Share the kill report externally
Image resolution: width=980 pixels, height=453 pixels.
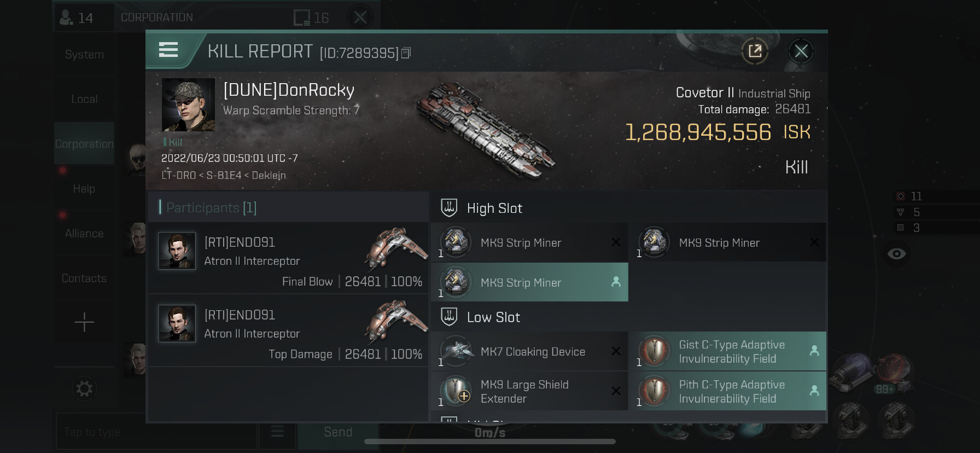pyautogui.click(x=755, y=51)
